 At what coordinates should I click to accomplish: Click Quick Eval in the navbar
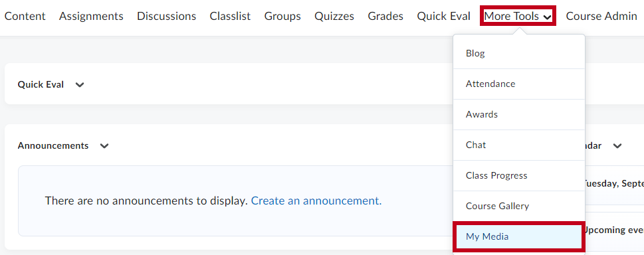click(x=443, y=17)
